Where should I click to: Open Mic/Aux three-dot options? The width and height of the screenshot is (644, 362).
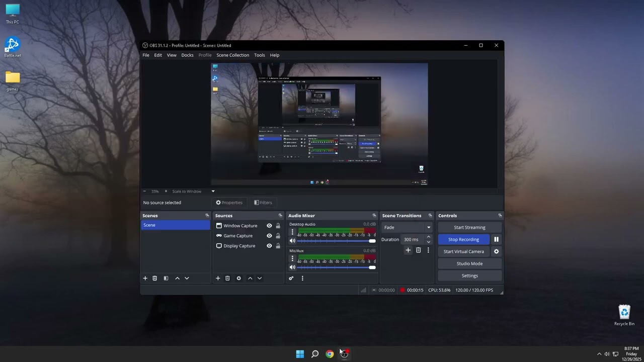pos(292,258)
